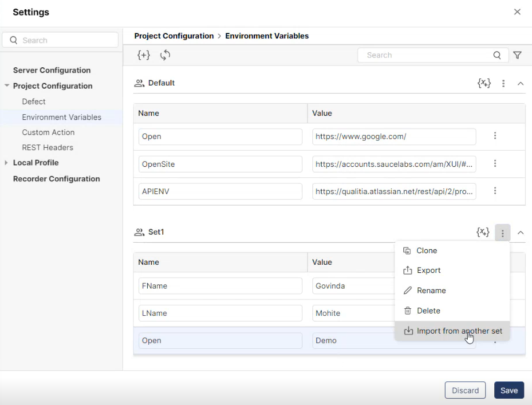Collapse the Project Configuration tree node
532x405 pixels.
tap(6, 86)
